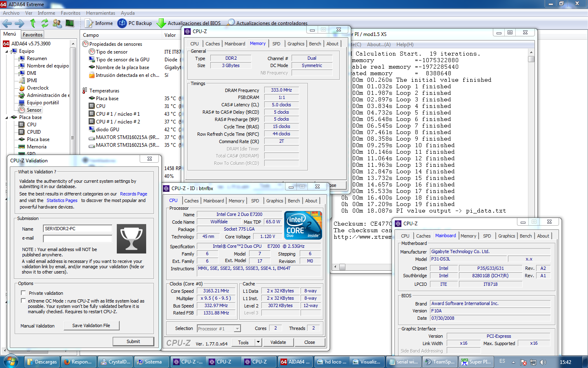588x368 pixels.
Task: Launch PC Backup from AIDA64 toolbar
Action: [x=135, y=23]
